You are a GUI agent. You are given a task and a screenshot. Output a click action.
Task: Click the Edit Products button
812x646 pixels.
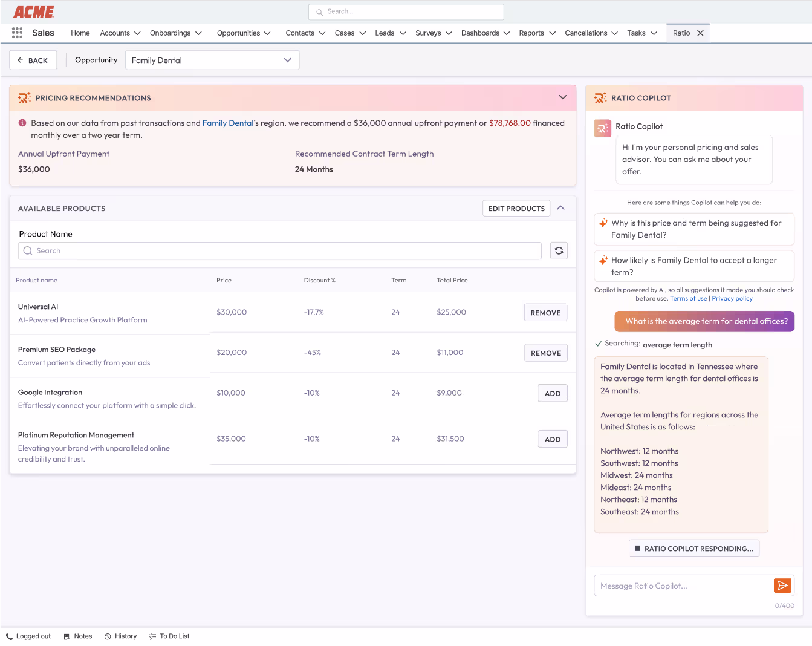click(x=516, y=208)
